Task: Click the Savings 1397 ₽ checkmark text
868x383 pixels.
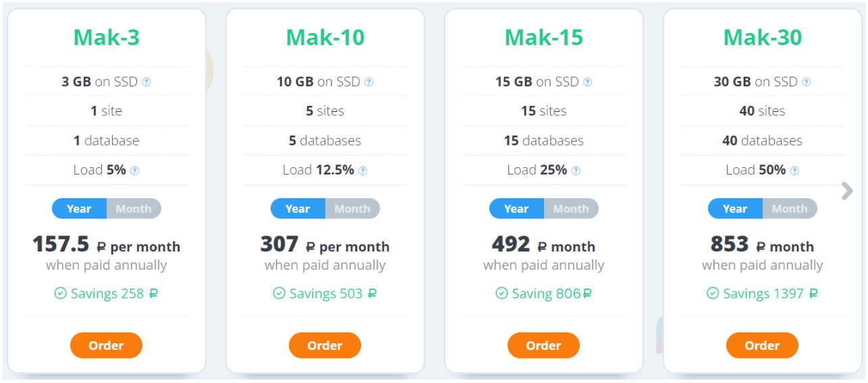Action: (762, 293)
